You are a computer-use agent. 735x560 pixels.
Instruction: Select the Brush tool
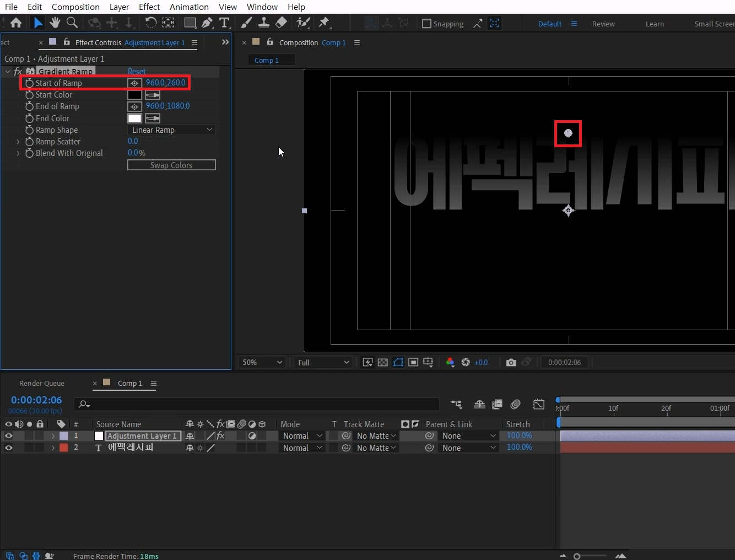pos(246,23)
